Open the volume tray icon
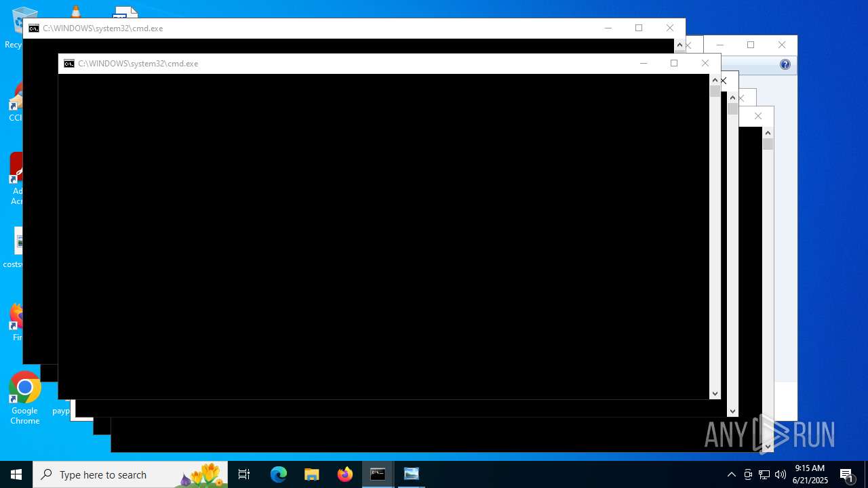The width and height of the screenshot is (868, 488). (781, 474)
